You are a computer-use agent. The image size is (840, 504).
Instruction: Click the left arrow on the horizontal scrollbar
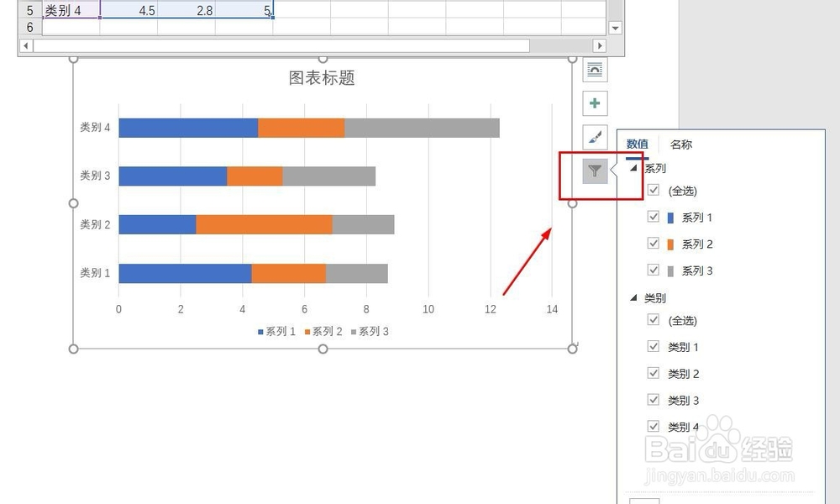pos(25,45)
